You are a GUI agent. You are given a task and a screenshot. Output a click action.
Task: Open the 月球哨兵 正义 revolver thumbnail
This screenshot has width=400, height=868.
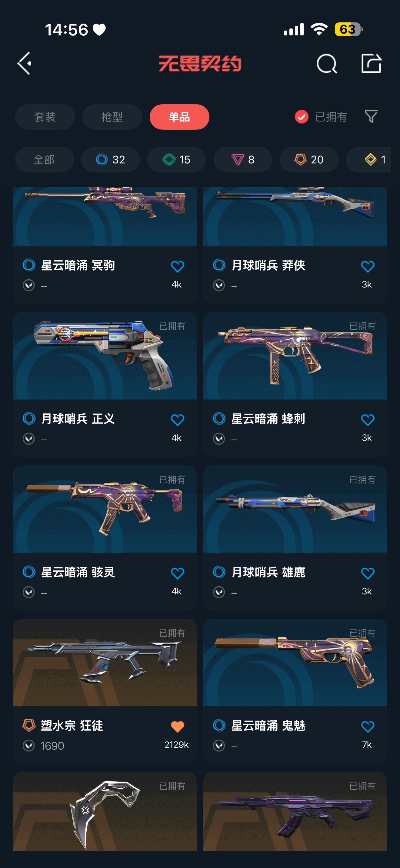click(105, 356)
